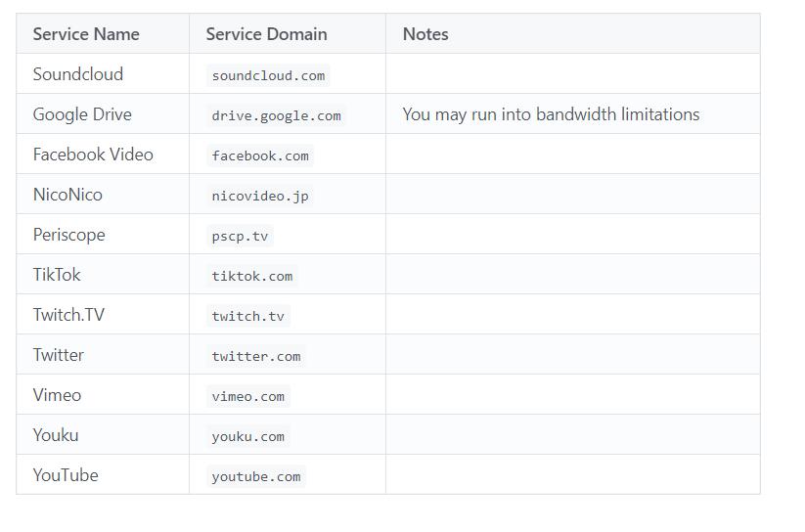
Task: Select the Soundcloud service name cell
Action: click(x=103, y=74)
